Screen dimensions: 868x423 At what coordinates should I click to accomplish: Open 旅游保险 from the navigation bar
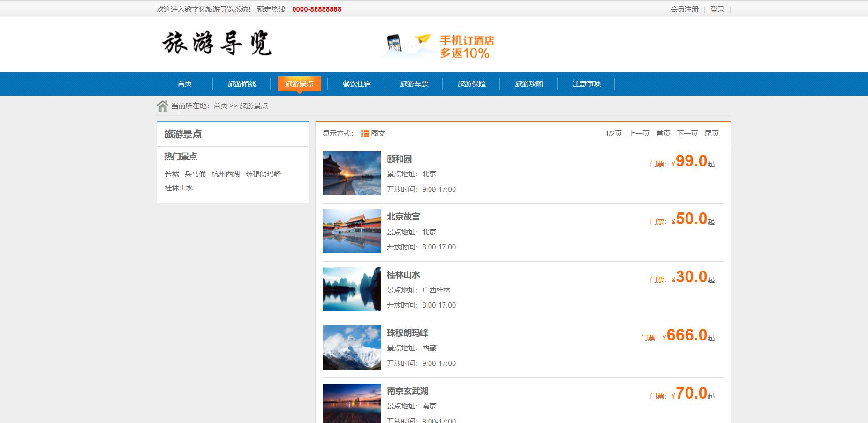point(472,83)
